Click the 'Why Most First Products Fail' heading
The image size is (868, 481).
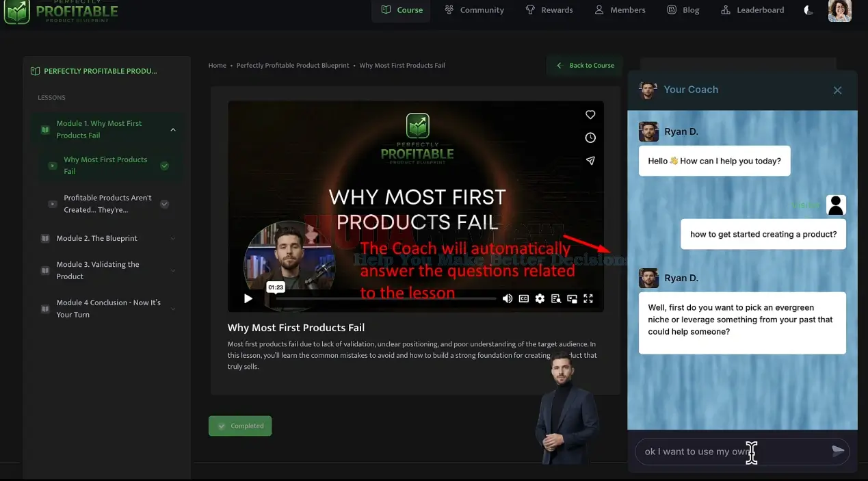tap(296, 328)
